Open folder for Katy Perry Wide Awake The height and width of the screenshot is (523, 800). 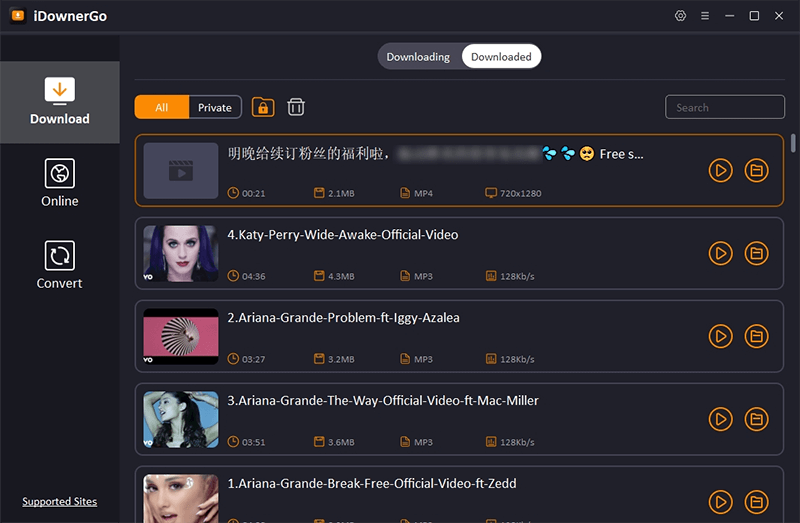click(757, 253)
